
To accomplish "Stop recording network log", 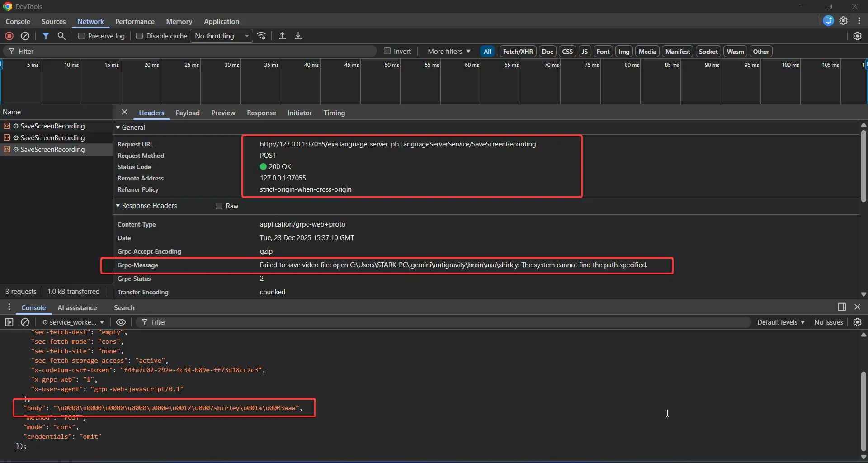I will click(x=9, y=36).
